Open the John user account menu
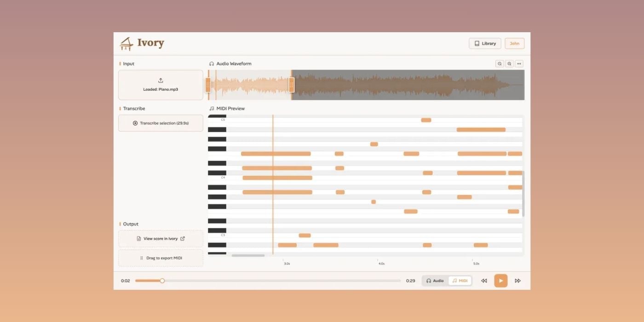Viewport: 644px width, 322px height. point(514,44)
